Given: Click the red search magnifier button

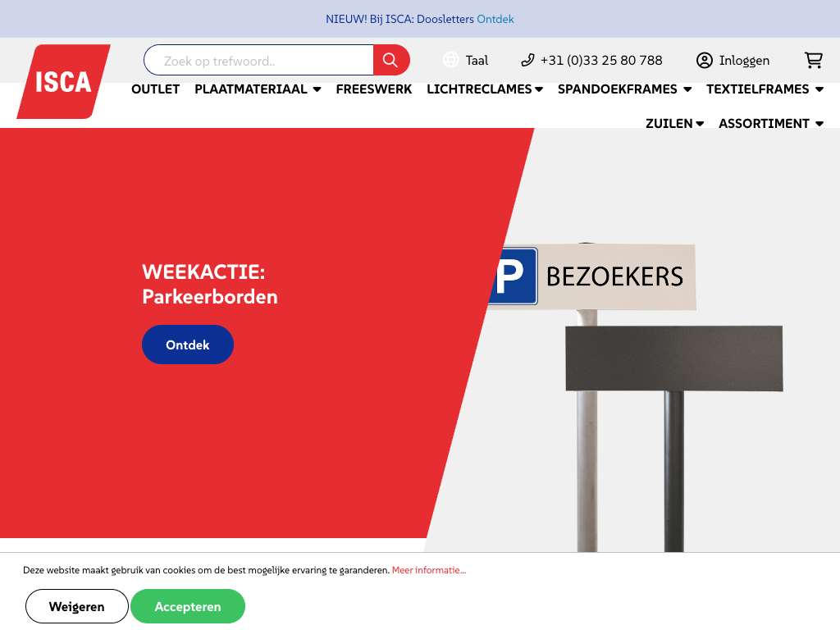Looking at the screenshot, I should [391, 60].
